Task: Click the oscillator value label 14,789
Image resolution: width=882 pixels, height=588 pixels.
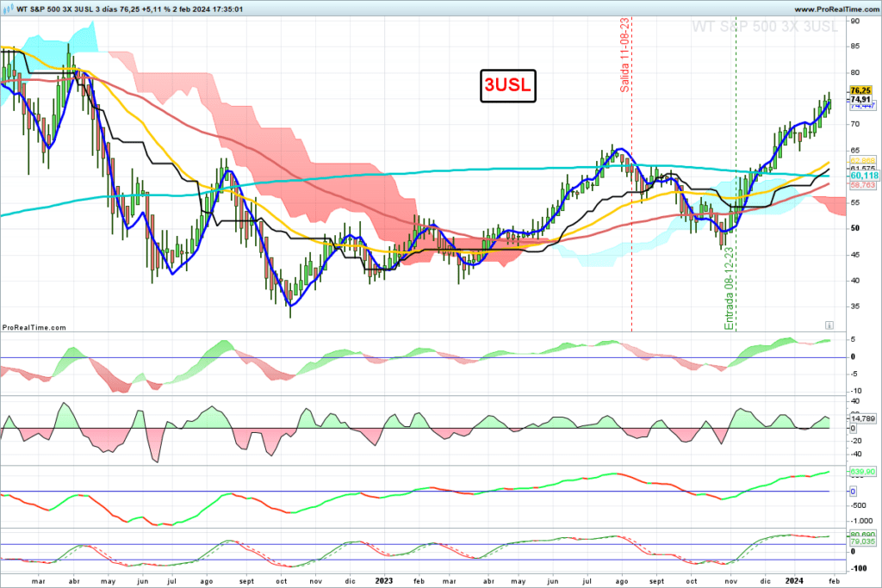Action: pos(862,418)
